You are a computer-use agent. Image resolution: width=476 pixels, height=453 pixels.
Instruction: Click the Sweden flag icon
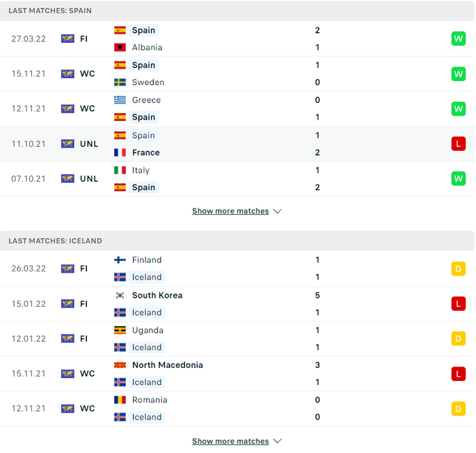[120, 82]
